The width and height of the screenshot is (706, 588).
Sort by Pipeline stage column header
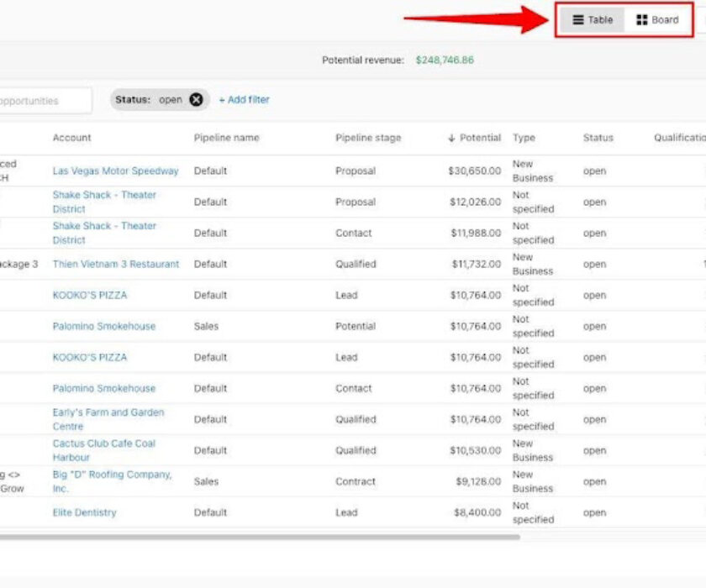[x=368, y=138]
